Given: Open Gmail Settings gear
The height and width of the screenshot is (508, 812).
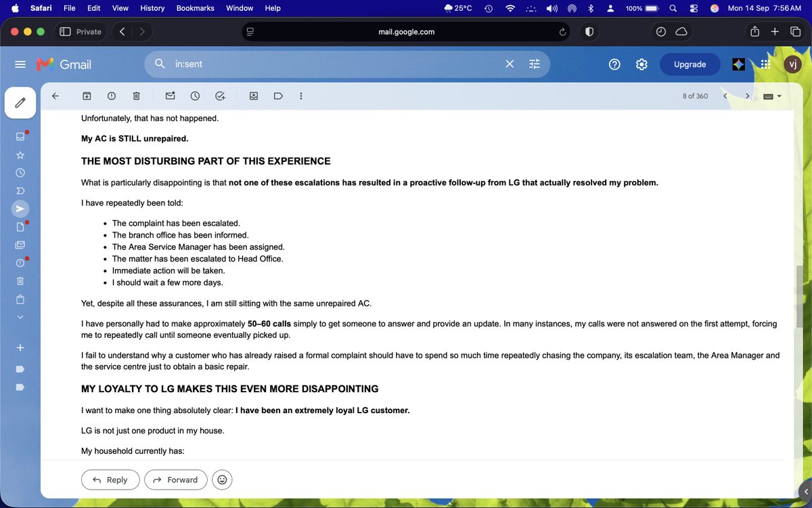Looking at the screenshot, I should (x=641, y=64).
